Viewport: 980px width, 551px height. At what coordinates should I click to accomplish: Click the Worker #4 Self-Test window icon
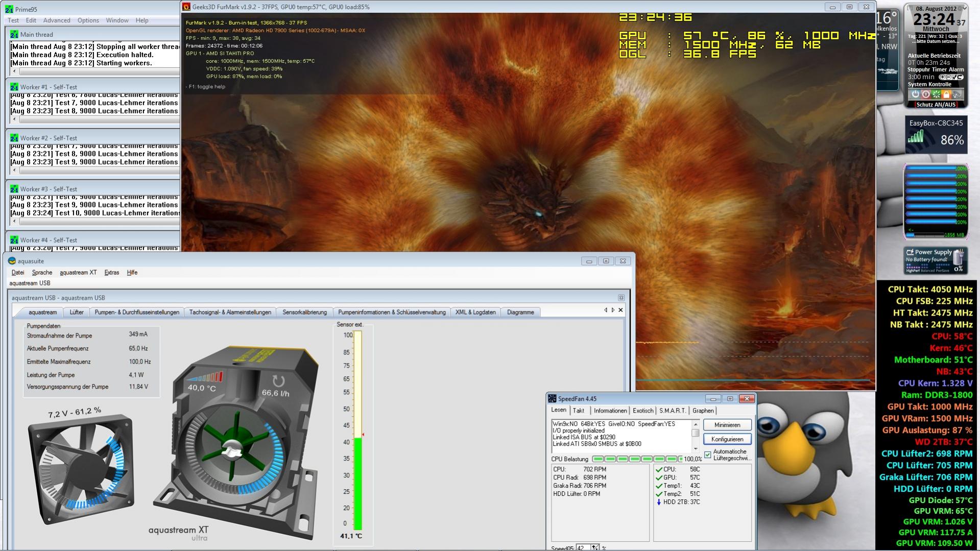pyautogui.click(x=14, y=240)
